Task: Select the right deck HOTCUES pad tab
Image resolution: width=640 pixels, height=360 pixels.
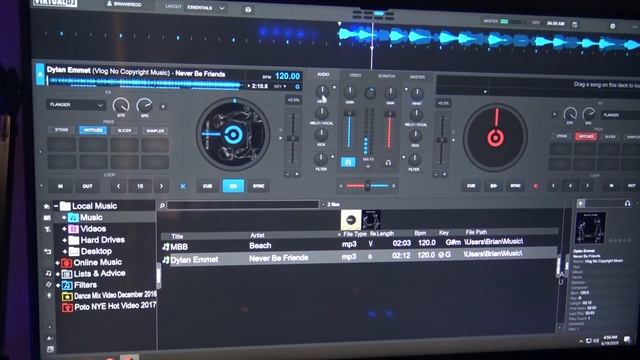Action: (586, 137)
